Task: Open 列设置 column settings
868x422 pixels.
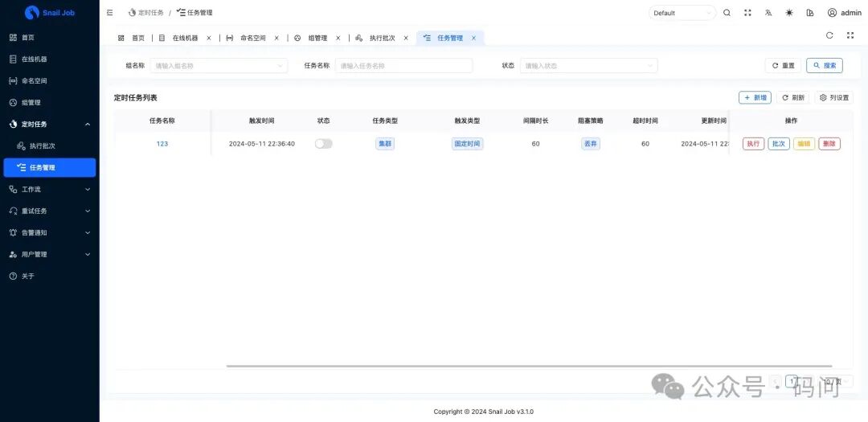Action: click(x=834, y=97)
